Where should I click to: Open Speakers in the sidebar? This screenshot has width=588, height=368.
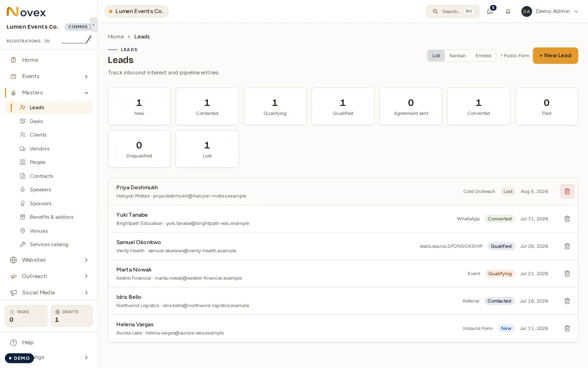tap(49, 190)
